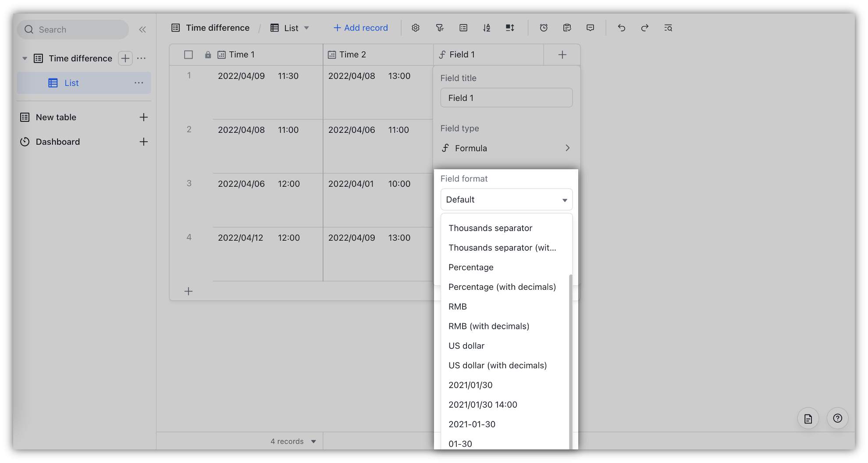Select Percentage (with decimals) format option
Image resolution: width=868 pixels, height=463 pixels.
(502, 287)
